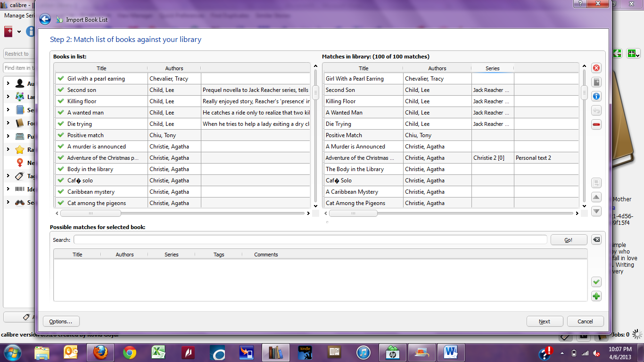Show book details with blue info icon
Image resolution: width=644 pixels, height=362 pixels.
[596, 97]
